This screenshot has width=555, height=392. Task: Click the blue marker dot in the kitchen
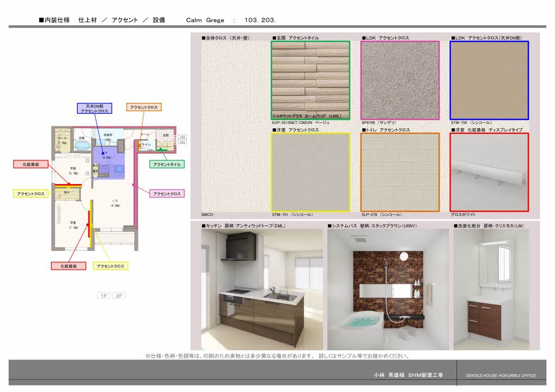point(102,153)
